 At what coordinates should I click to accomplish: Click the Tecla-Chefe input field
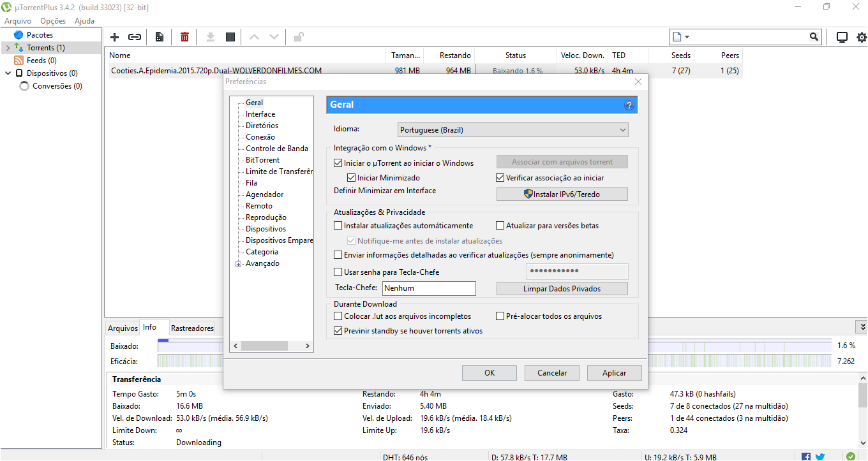(x=429, y=288)
